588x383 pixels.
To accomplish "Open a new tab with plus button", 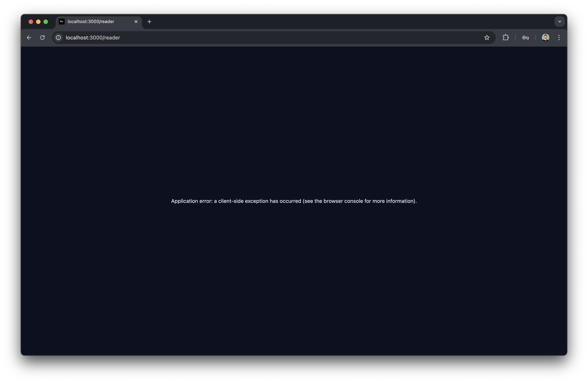I will pyautogui.click(x=149, y=22).
